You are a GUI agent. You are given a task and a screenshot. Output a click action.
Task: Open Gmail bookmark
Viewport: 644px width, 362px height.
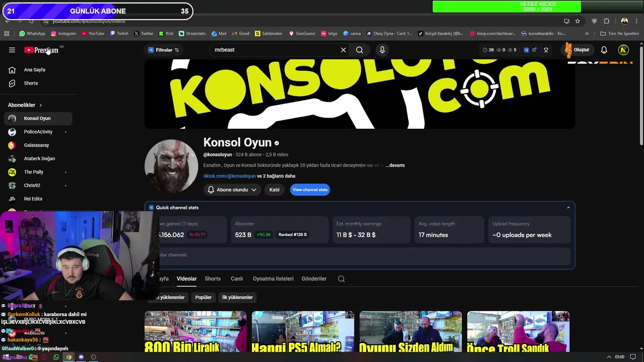point(240,34)
